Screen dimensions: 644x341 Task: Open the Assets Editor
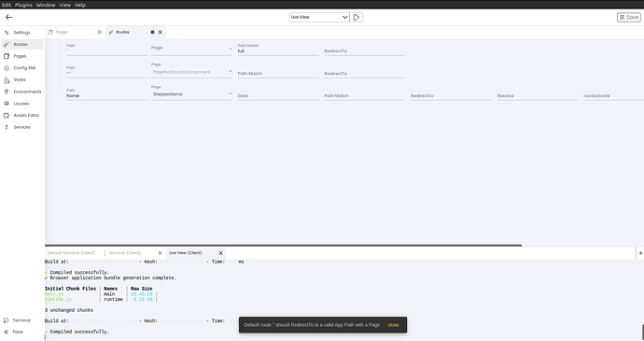(x=26, y=115)
